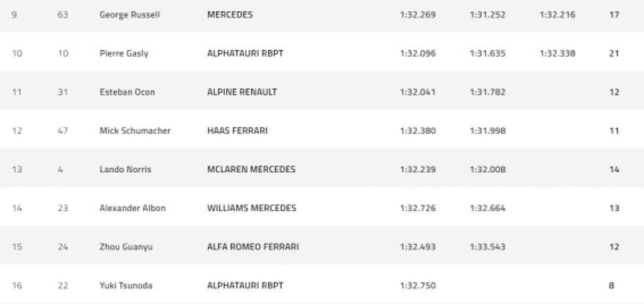Screen dimensions: 644x304
Task: Click the WILLIAMS MERCEDES team name
Action: coord(251,208)
